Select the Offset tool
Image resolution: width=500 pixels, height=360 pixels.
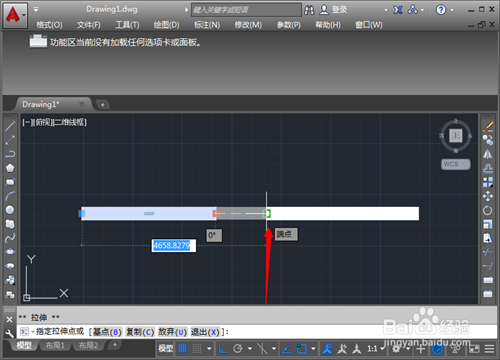[x=488, y=168]
